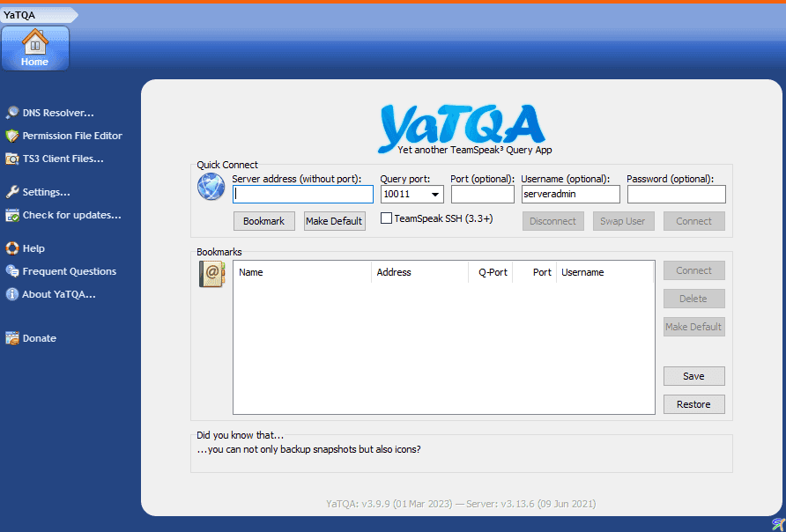786x532 pixels.
Task: Click the Swap User button
Action: click(x=623, y=221)
